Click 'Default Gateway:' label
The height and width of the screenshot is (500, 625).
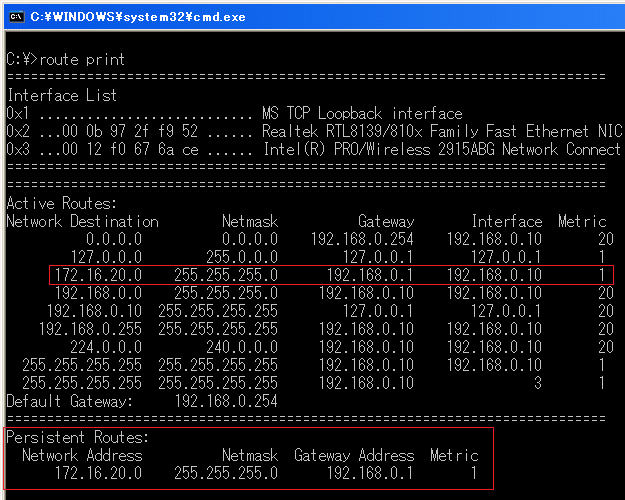click(69, 401)
